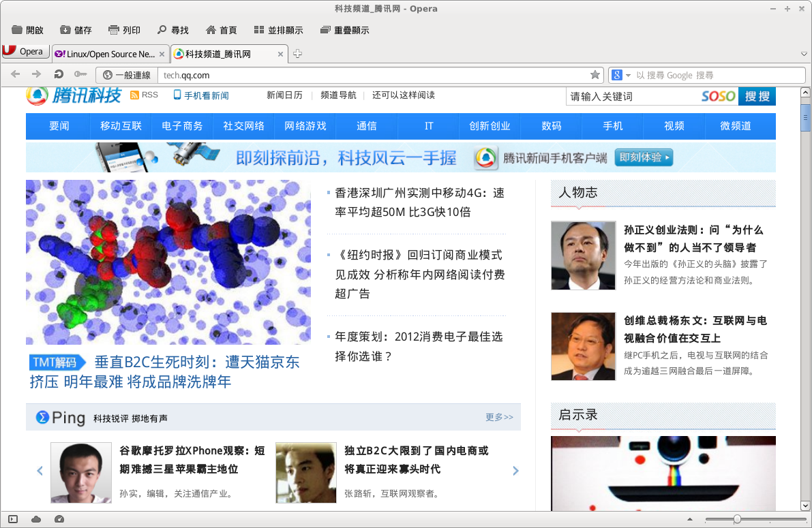The width and height of the screenshot is (812, 528).
Task: Select 移动互联 in navigation bar
Action: 121,126
